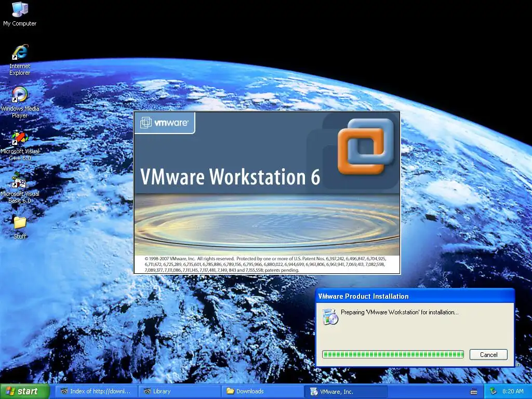Click the 8:20 AM system clock
Screen dimensions: 532x399
click(513, 391)
